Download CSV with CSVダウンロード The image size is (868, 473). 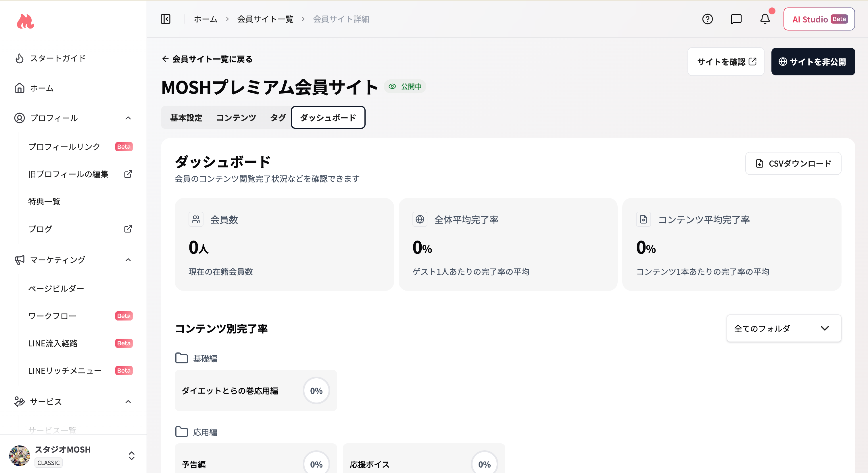point(793,163)
